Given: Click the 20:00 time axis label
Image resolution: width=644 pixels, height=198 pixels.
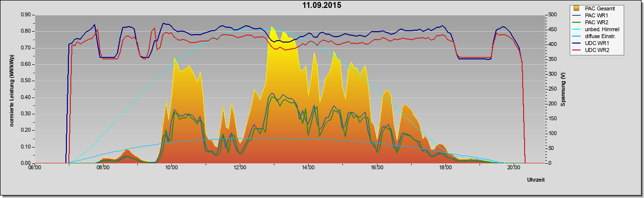Looking at the screenshot, I should [514, 168].
